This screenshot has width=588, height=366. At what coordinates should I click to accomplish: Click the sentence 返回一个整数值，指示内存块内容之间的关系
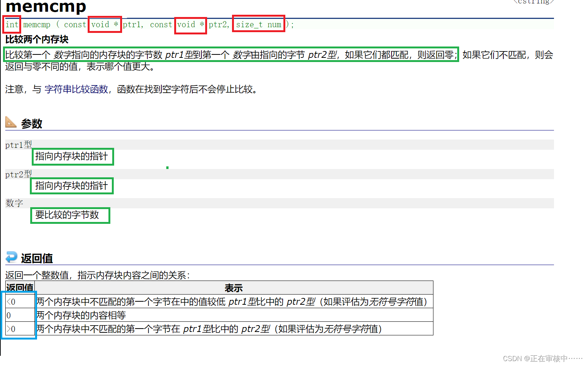pos(97,275)
